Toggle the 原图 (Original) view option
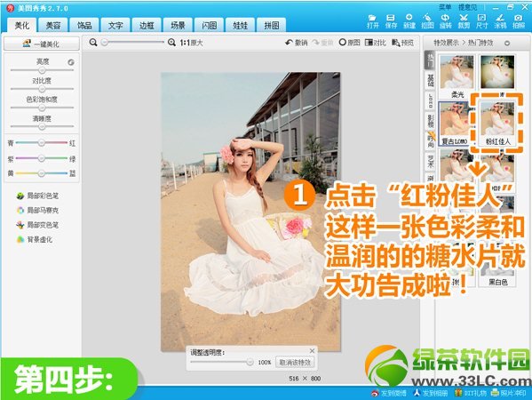This screenshot has width=532, height=400. pyautogui.click(x=349, y=43)
